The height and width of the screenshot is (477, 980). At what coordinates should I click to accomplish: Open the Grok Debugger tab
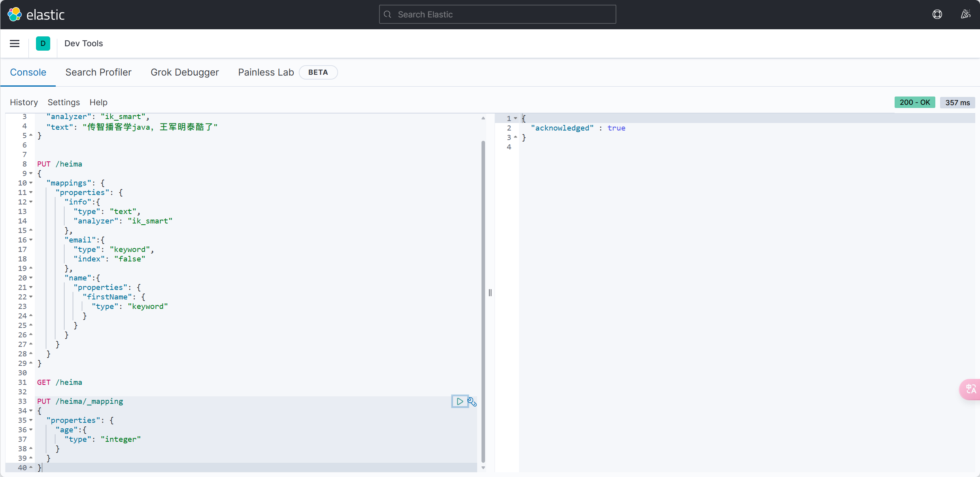185,72
